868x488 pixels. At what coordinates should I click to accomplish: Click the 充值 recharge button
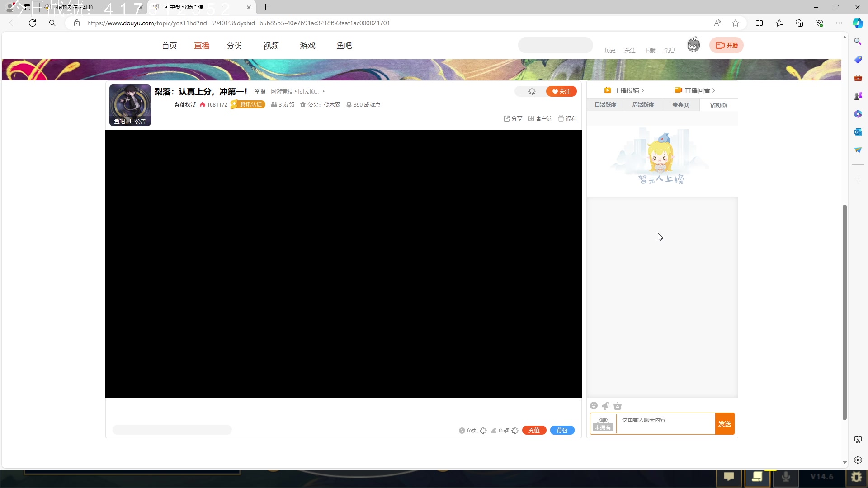click(534, 430)
